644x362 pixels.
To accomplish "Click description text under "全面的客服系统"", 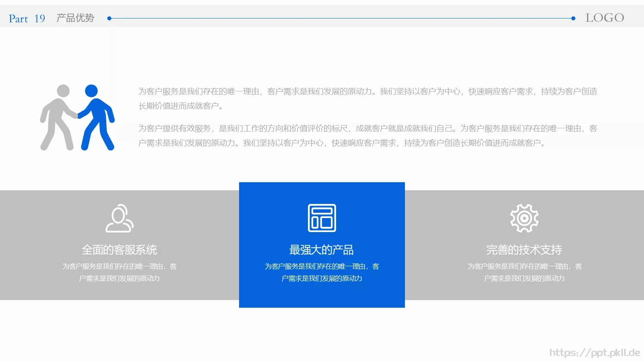I will point(120,272).
